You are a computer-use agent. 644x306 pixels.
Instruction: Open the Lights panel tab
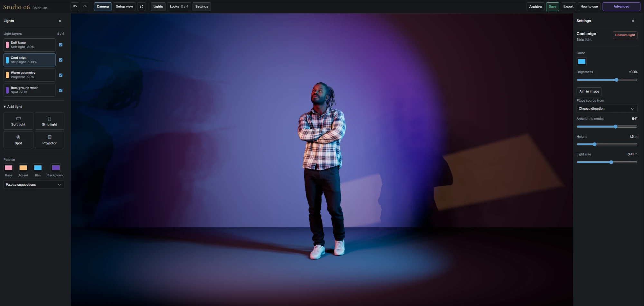click(x=158, y=6)
